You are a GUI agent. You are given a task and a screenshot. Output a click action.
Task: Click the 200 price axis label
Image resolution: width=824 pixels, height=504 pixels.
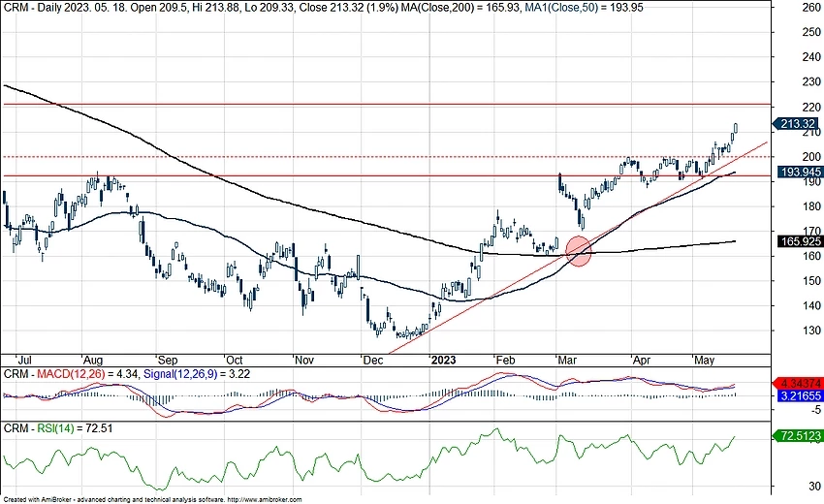(811, 157)
